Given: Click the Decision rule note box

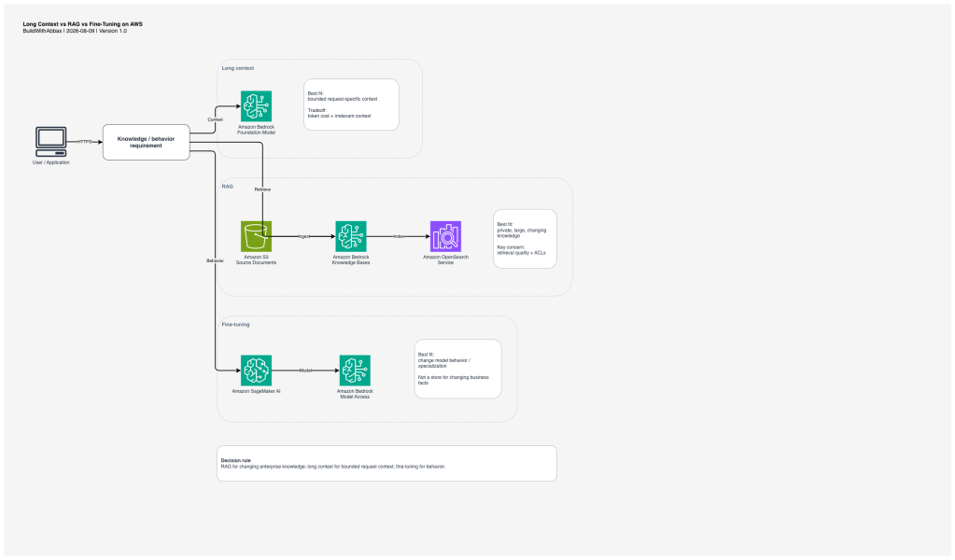Looking at the screenshot, I should click(x=386, y=463).
